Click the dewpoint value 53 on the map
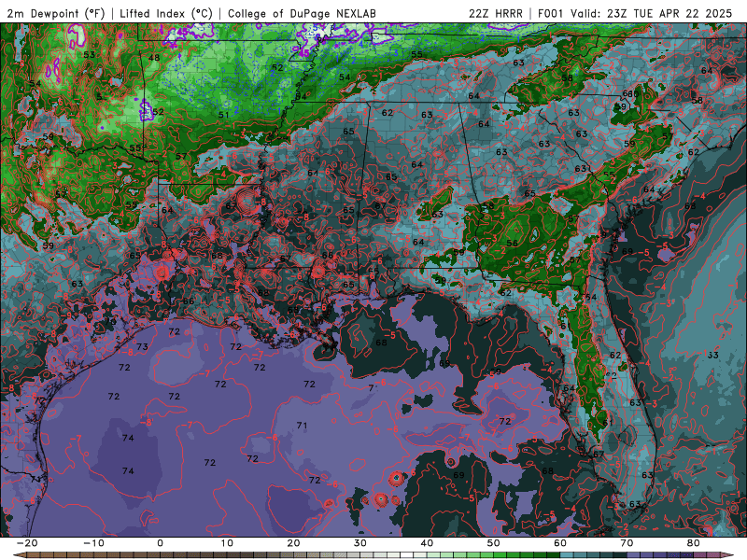Screen dimensions: 747x560 [89, 55]
